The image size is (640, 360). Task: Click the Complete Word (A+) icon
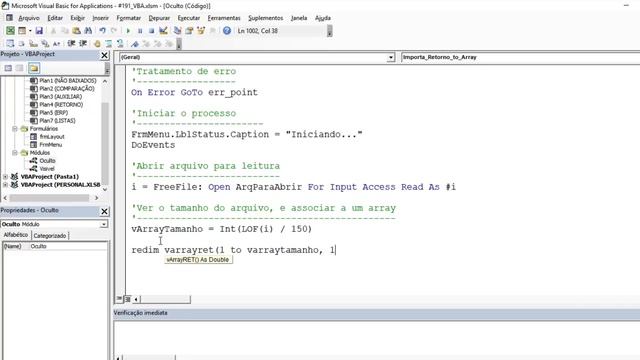point(57,44)
